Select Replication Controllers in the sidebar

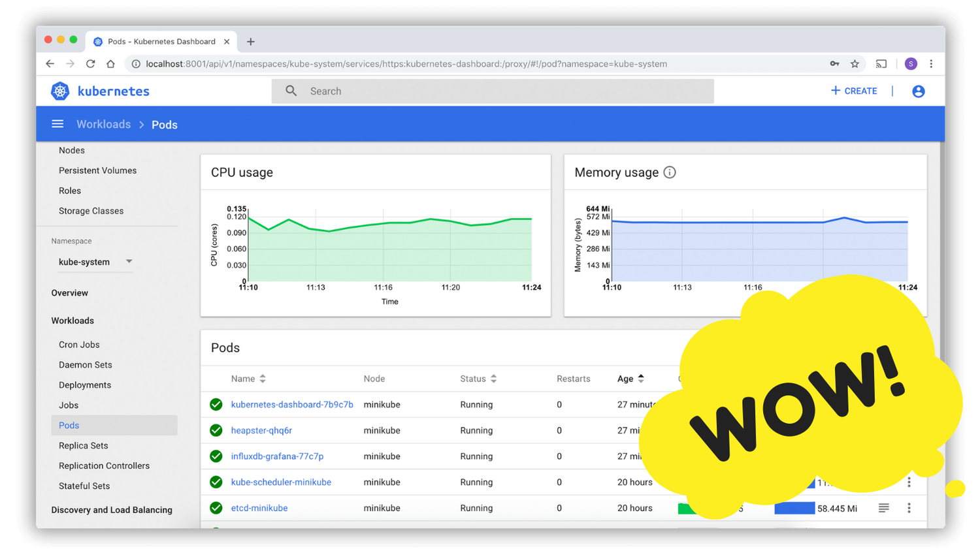tap(104, 466)
